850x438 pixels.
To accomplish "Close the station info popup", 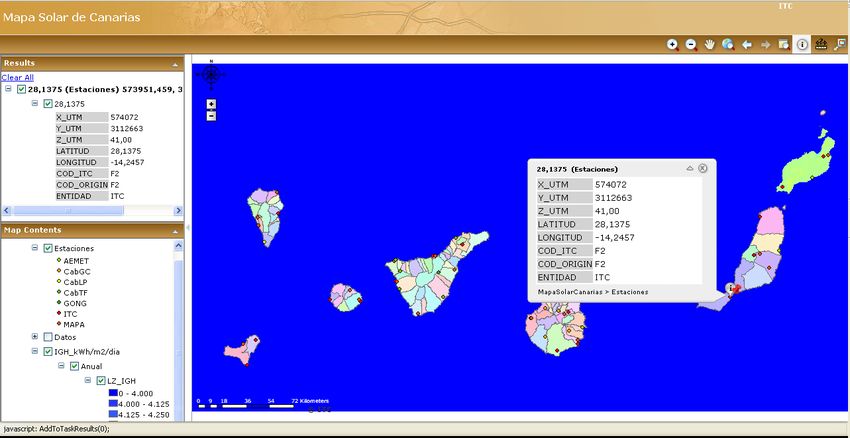I will point(703,168).
